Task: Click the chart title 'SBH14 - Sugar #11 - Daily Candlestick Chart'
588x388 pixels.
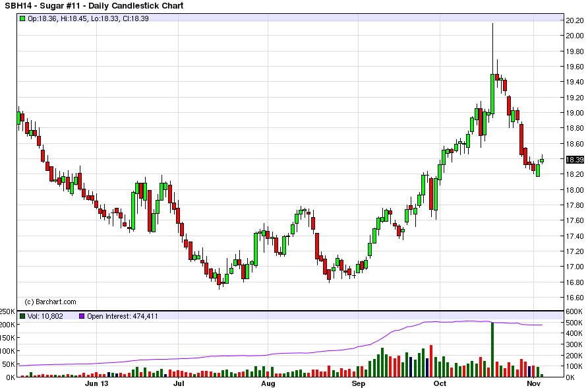Action: point(94,6)
